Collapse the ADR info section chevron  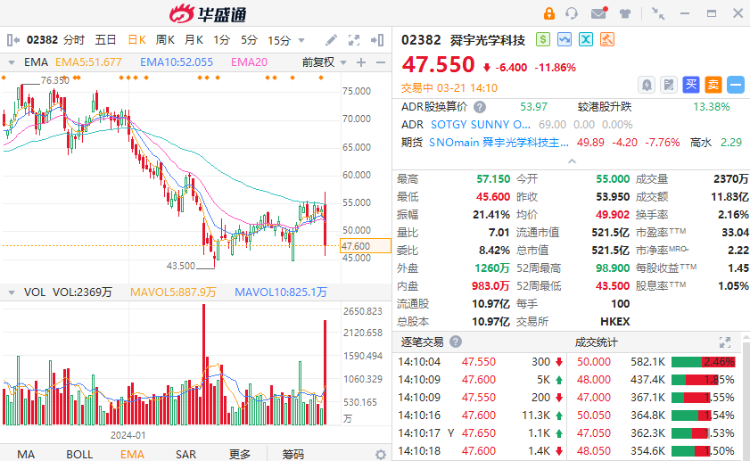click(572, 161)
